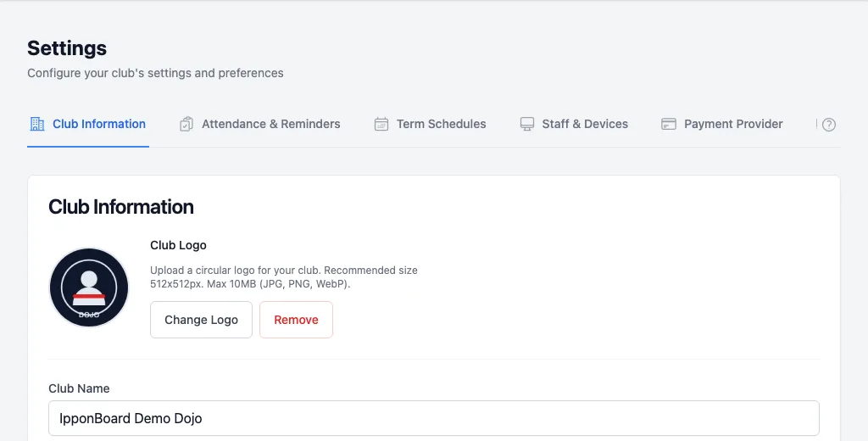
Task: Click the calendar icon beside Term Schedules
Action: [381, 124]
